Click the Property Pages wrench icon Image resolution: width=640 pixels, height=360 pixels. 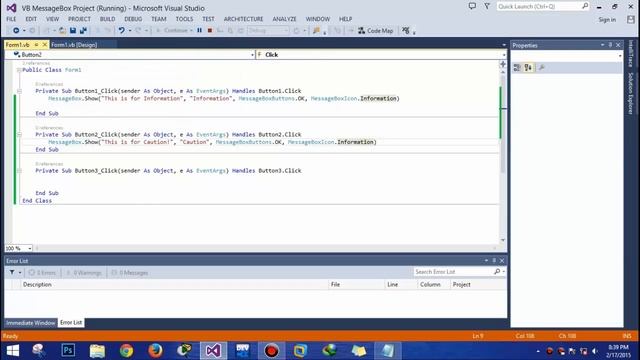coord(542,68)
